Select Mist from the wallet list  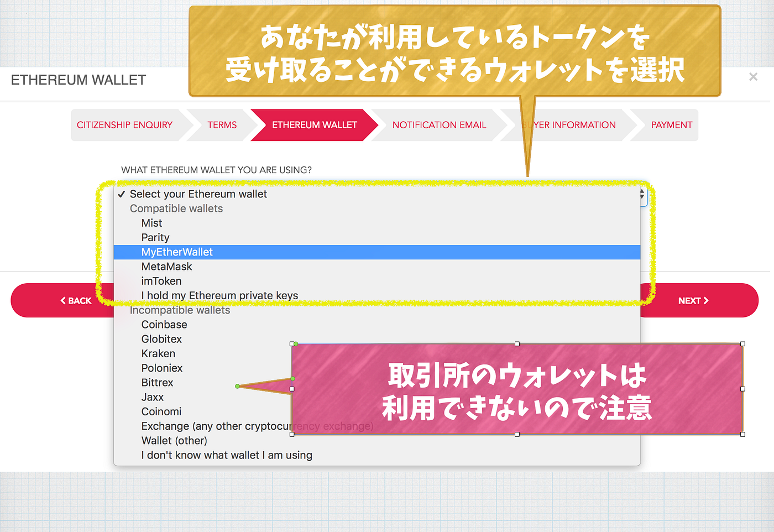377,223
